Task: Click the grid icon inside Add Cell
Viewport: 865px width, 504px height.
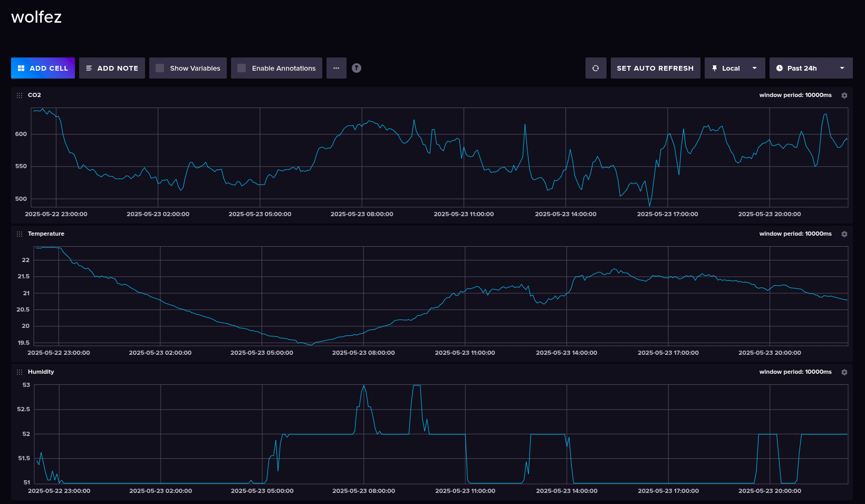Action: [21, 67]
